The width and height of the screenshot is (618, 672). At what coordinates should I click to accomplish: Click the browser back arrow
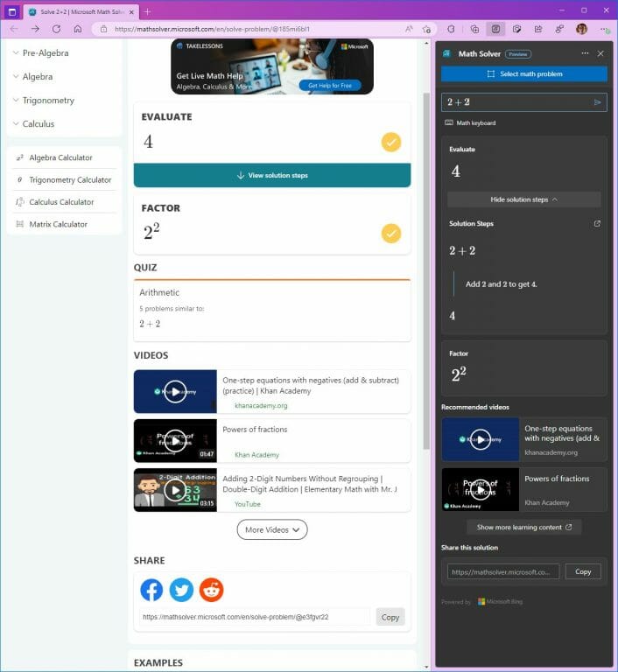tap(14, 29)
